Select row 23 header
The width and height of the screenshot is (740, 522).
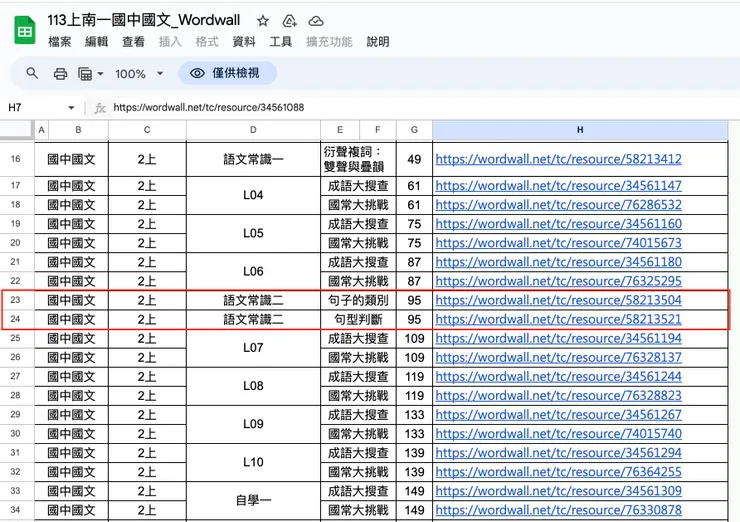tap(16, 300)
